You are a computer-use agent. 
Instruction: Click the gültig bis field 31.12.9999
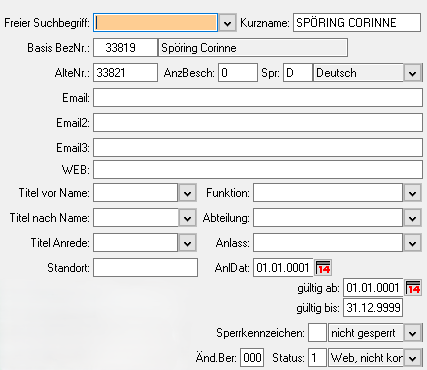[x=373, y=308]
